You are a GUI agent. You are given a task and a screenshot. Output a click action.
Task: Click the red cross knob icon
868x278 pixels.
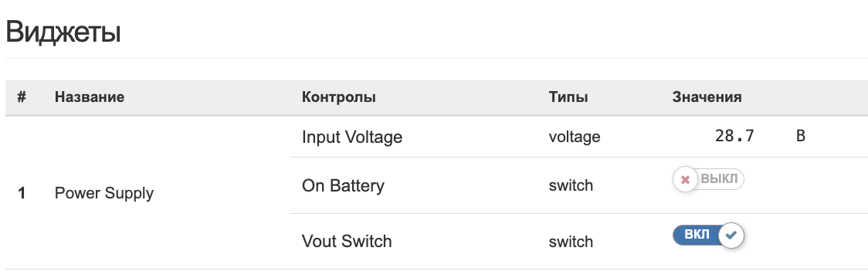click(685, 179)
